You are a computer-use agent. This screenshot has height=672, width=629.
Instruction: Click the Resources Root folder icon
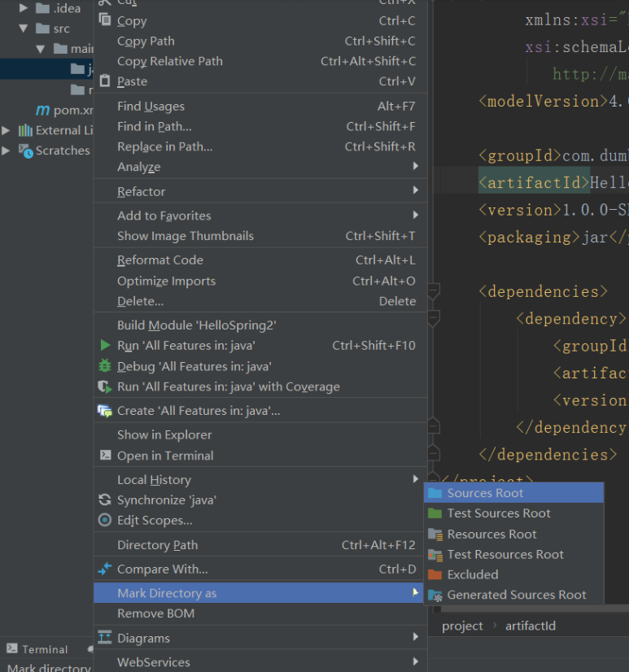pyautogui.click(x=435, y=535)
